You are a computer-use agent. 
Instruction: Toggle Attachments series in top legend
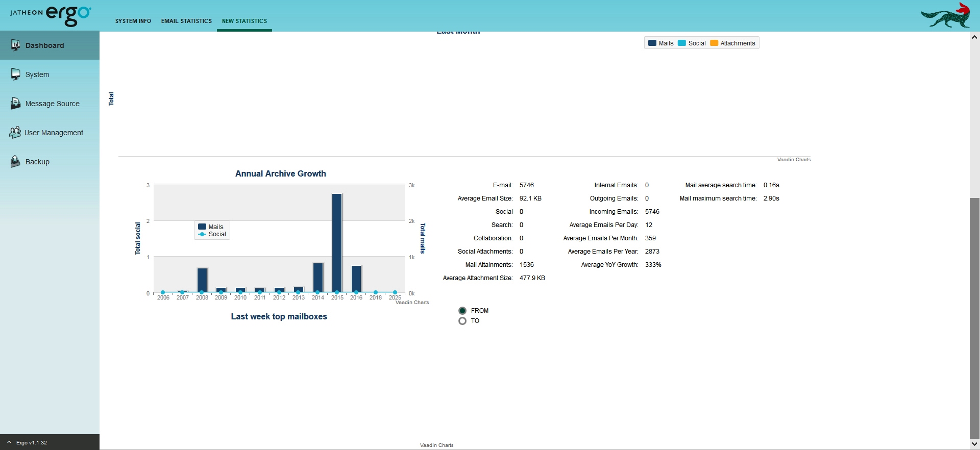coord(732,43)
